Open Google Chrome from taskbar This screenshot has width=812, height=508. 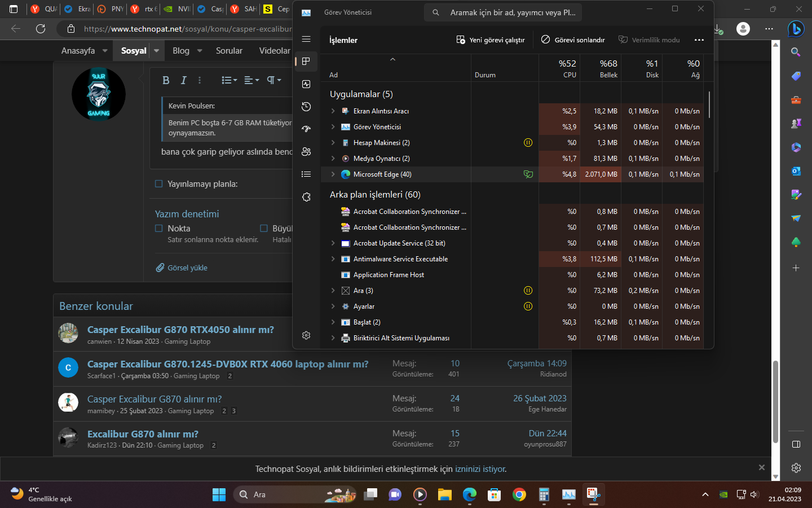519,495
